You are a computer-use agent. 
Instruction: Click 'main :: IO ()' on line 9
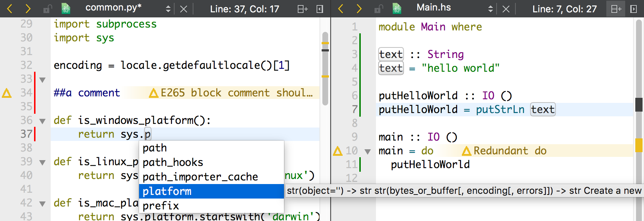click(418, 137)
